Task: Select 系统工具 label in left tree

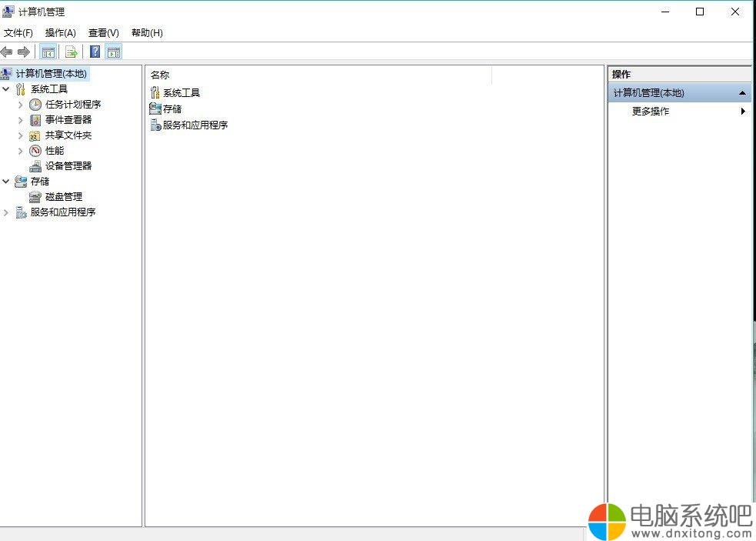Action: pyautogui.click(x=49, y=88)
